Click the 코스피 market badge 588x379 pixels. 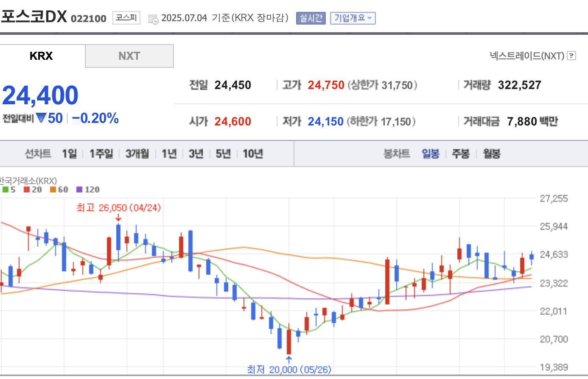click(x=126, y=18)
